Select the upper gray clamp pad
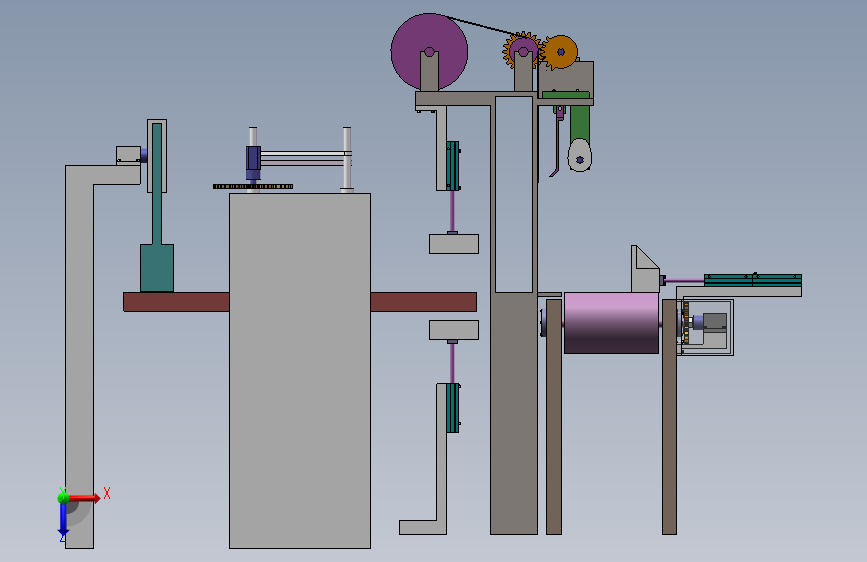The image size is (867, 562). point(454,244)
